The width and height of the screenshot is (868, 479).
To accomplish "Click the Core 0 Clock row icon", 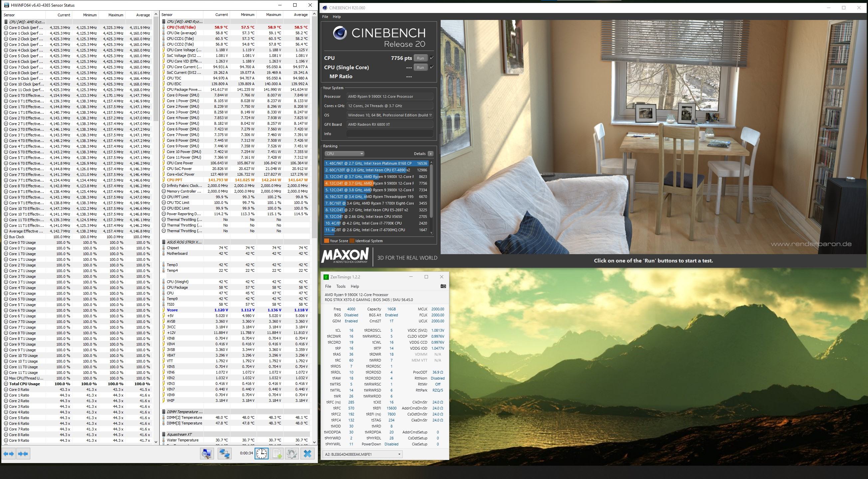I will tap(6, 28).
